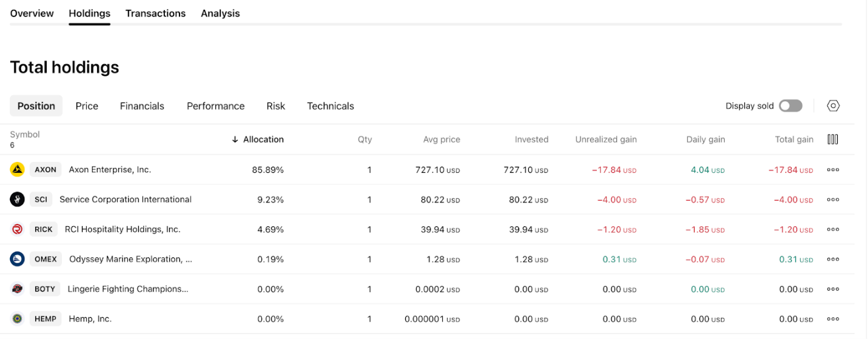Open the more options menu for HEMP
The image size is (868, 339).
click(x=833, y=319)
